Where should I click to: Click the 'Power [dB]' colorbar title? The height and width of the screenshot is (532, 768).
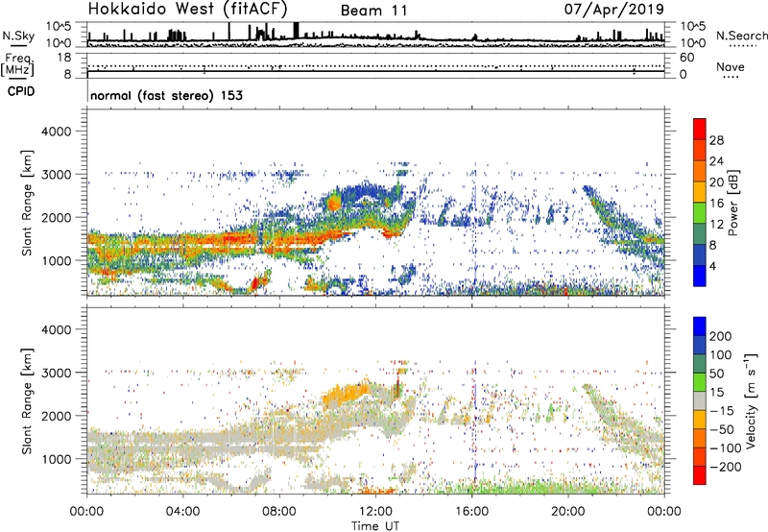[733, 203]
